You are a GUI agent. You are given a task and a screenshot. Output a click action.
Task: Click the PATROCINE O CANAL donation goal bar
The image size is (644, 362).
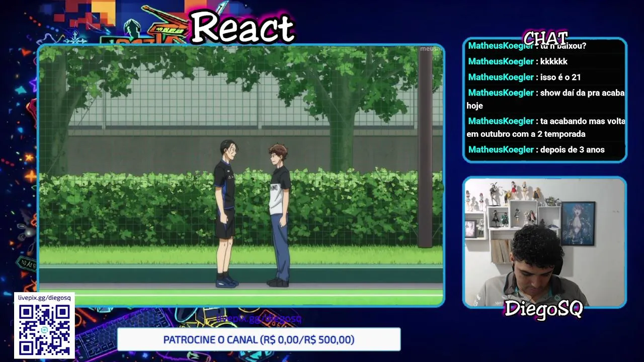tap(259, 340)
